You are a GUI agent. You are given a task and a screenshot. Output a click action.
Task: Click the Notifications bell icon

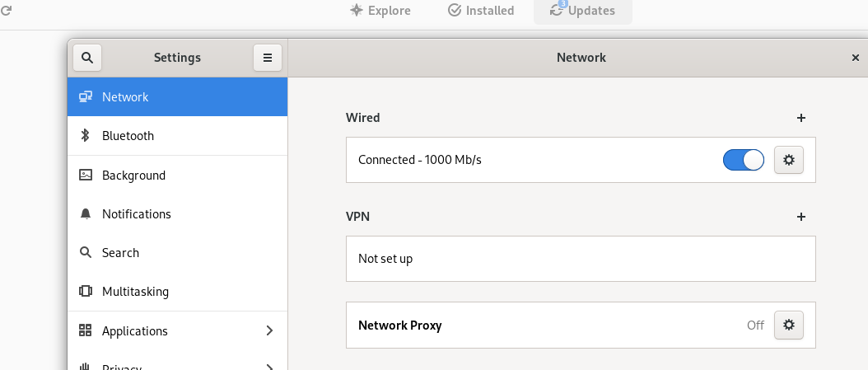click(85, 214)
